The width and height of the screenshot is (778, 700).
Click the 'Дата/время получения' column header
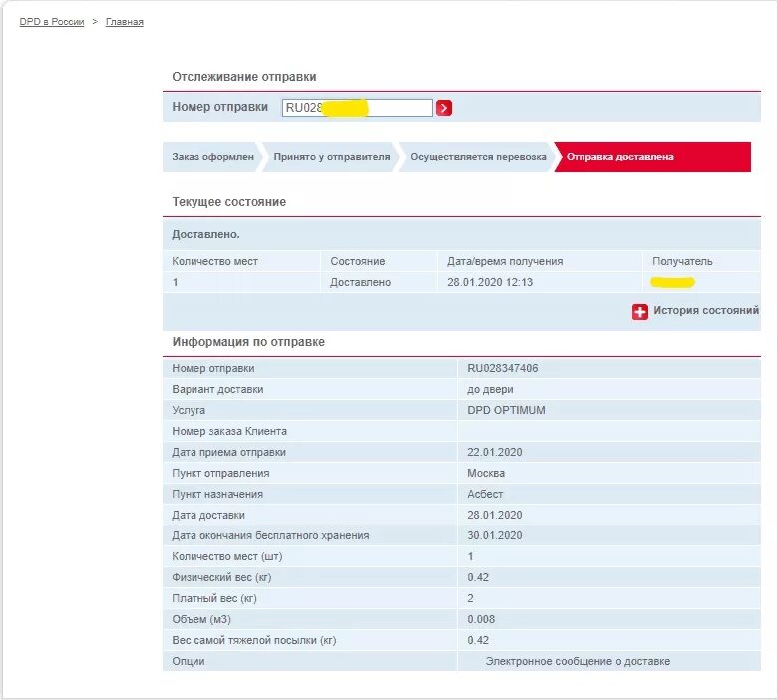505,261
